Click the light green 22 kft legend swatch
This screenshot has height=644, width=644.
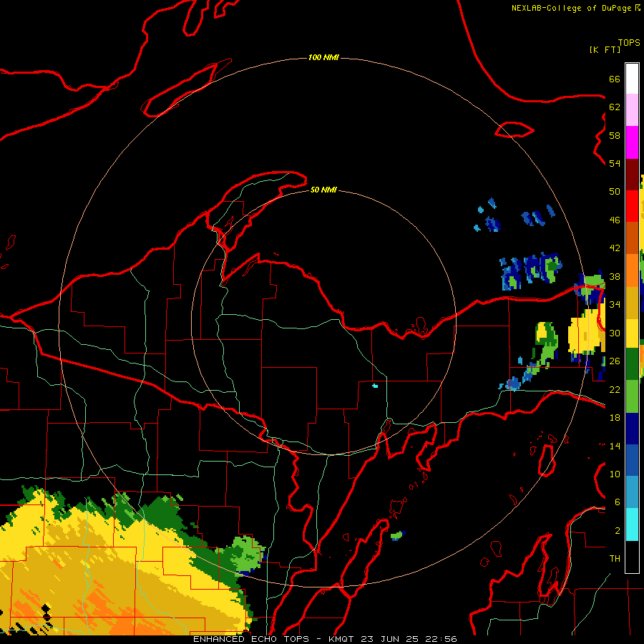pos(632,396)
